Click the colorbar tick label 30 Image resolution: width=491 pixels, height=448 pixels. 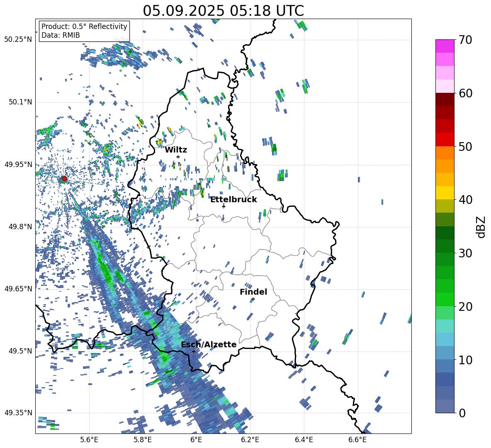[x=465, y=253]
